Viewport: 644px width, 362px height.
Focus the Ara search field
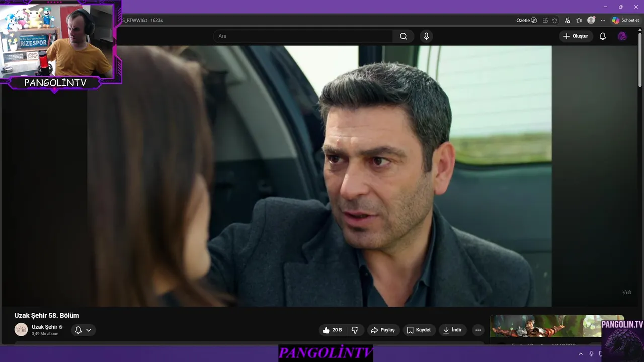303,36
